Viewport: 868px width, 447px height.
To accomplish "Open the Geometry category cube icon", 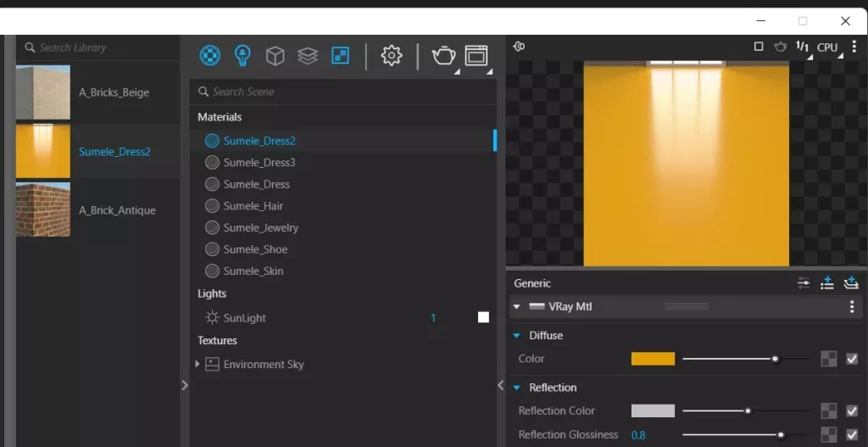I will pos(275,55).
